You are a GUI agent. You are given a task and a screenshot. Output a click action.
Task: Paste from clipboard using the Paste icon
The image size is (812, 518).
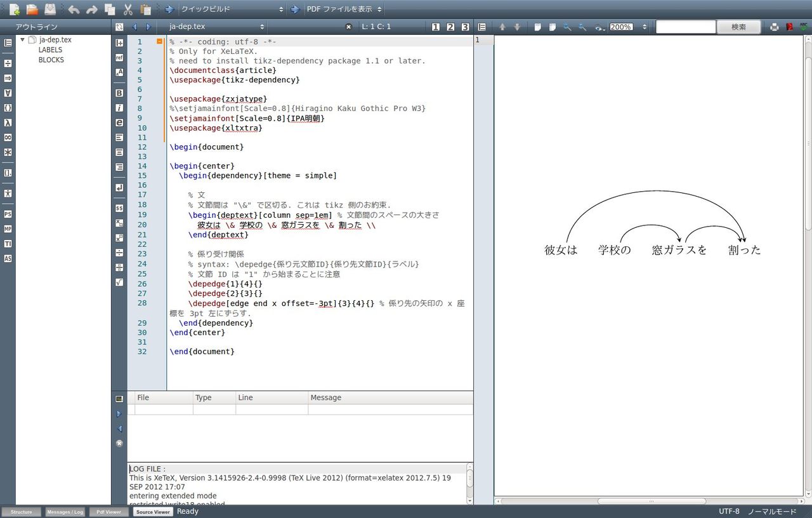coord(146,10)
